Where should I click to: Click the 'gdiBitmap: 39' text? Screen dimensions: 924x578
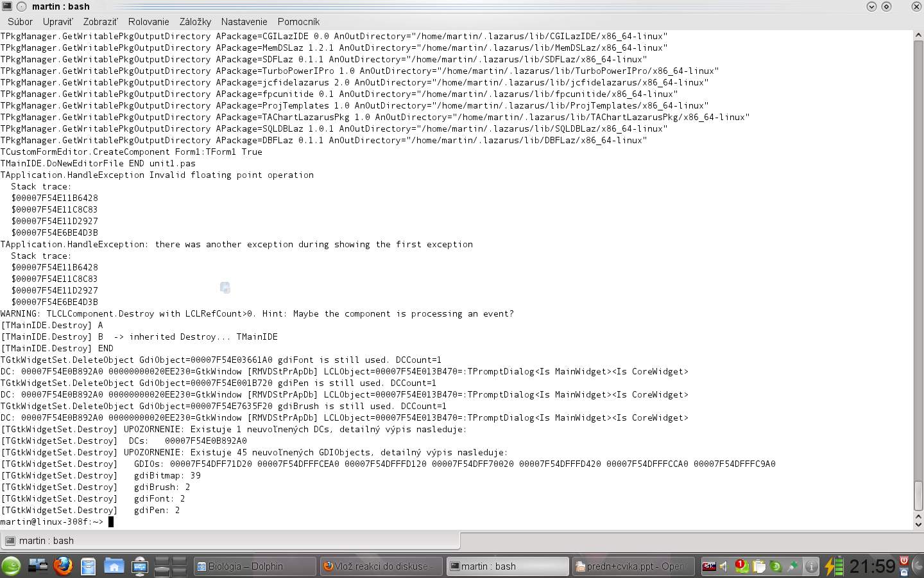(167, 475)
